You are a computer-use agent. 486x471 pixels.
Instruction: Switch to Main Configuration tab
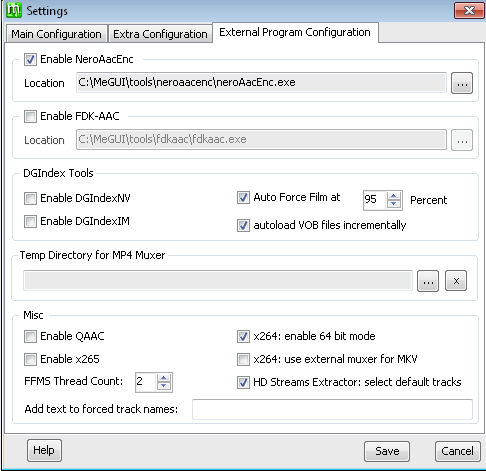click(56, 34)
